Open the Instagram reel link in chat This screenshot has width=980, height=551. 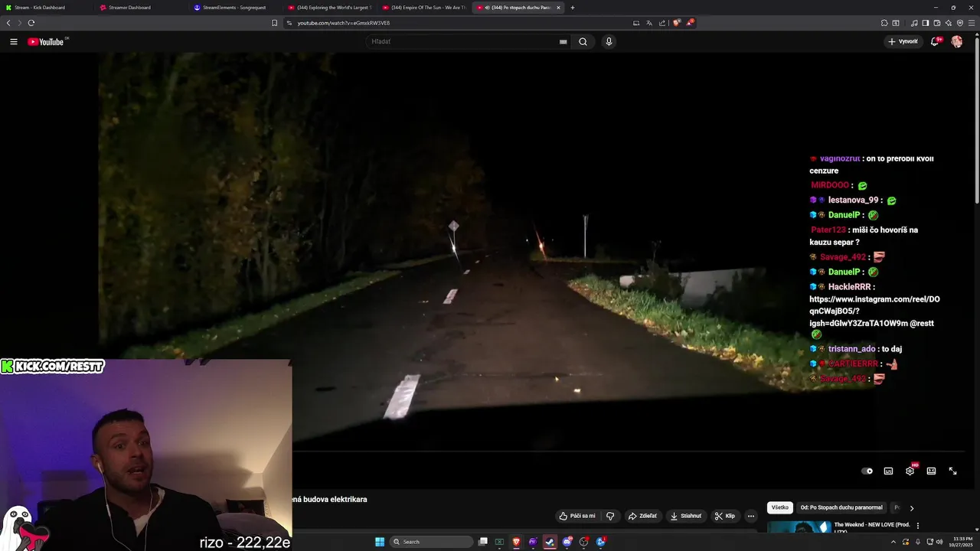pos(874,311)
